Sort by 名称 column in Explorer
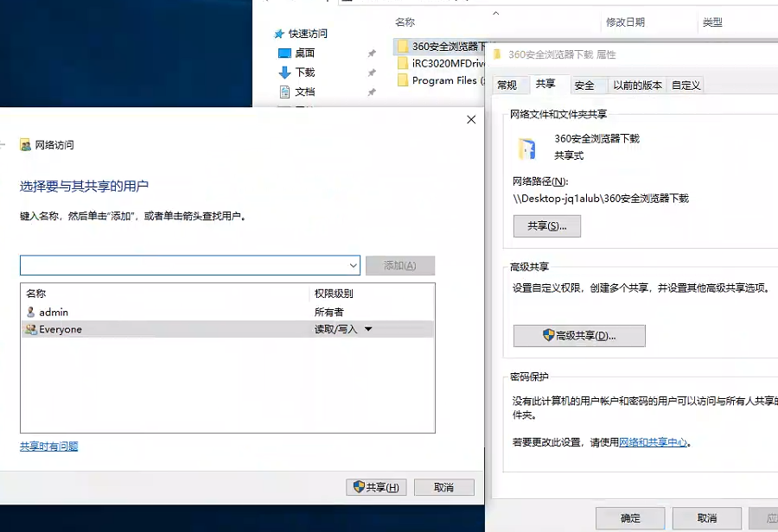Screen dimensions: 778x532 [405, 22]
